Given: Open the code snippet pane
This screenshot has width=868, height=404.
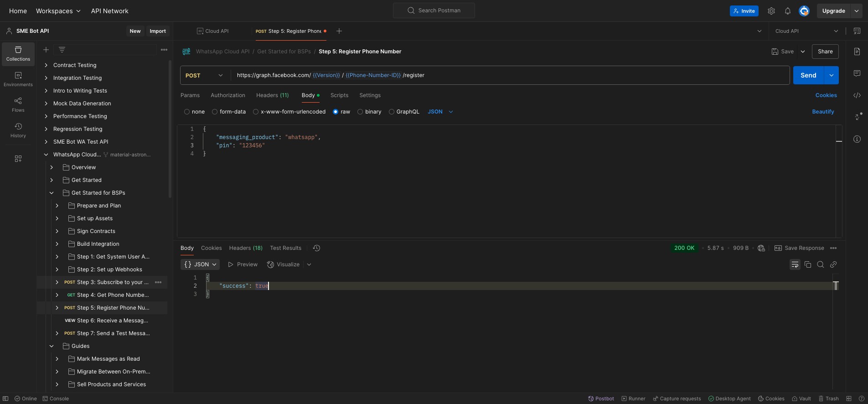Looking at the screenshot, I should coord(857,95).
